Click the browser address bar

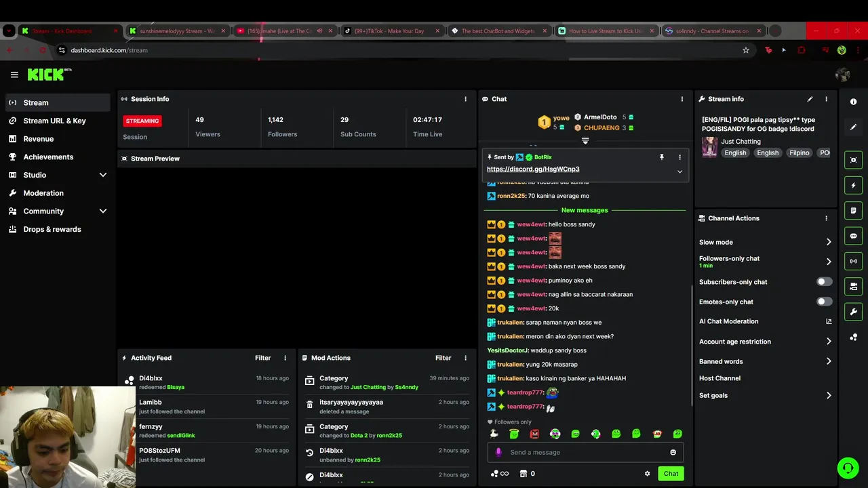[x=400, y=50]
